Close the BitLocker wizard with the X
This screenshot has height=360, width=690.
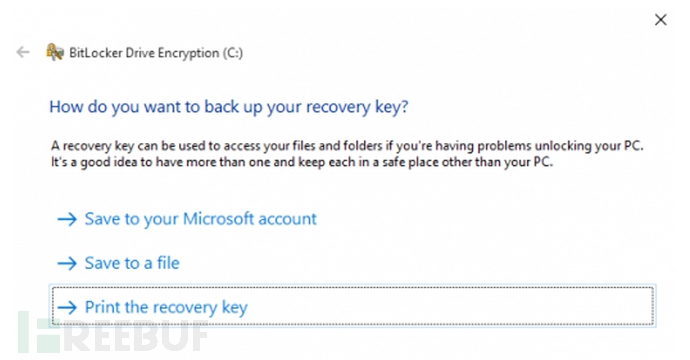pyautogui.click(x=661, y=19)
